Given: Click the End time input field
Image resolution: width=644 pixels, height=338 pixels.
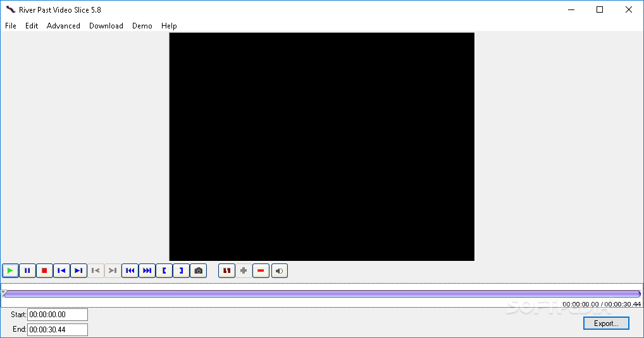Looking at the screenshot, I should pos(58,329).
